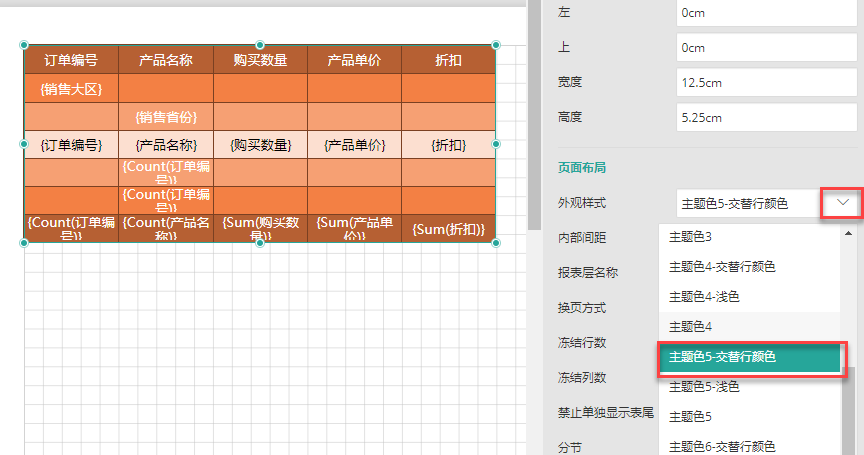Select the {Sum(折扣)} footer cell

coord(448,229)
